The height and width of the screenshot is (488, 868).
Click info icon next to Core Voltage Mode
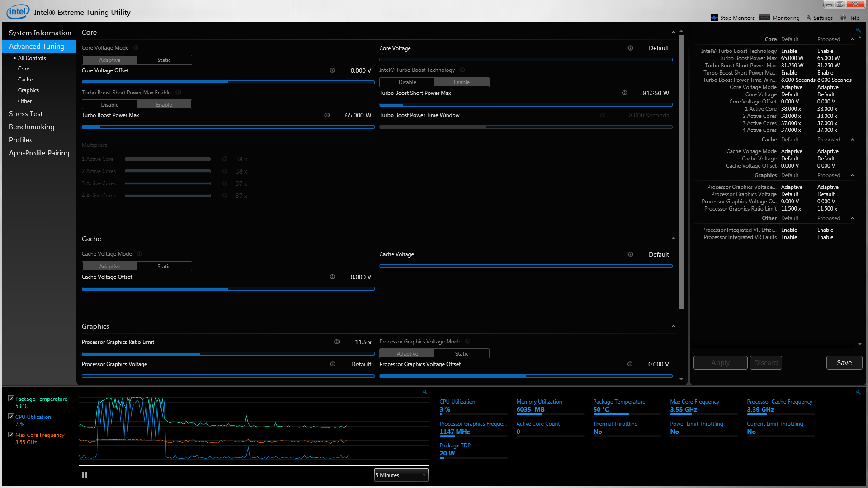click(x=136, y=48)
